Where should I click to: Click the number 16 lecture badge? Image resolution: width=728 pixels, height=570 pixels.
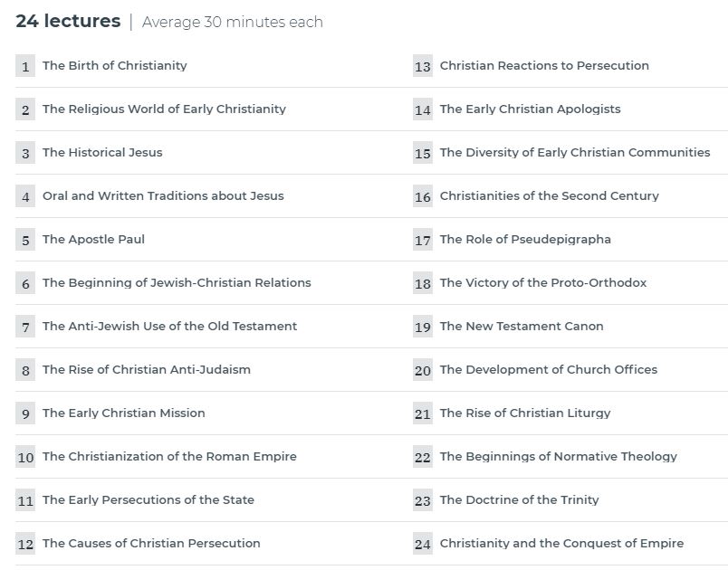pos(423,196)
